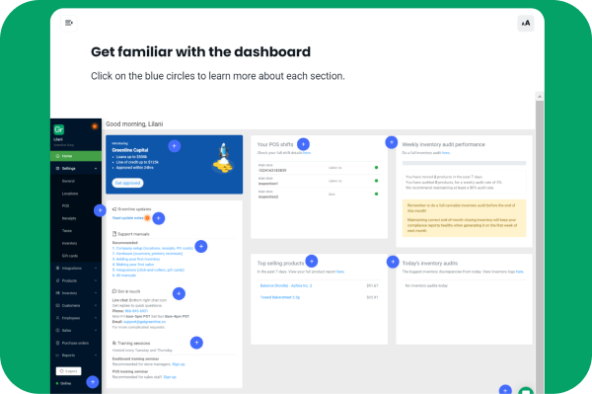The width and height of the screenshot is (592, 394).
Task: Open the lesson menu icon at top left
Action: coord(69,23)
